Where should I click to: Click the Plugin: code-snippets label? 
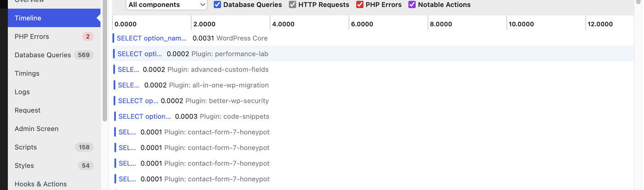[x=235, y=116]
